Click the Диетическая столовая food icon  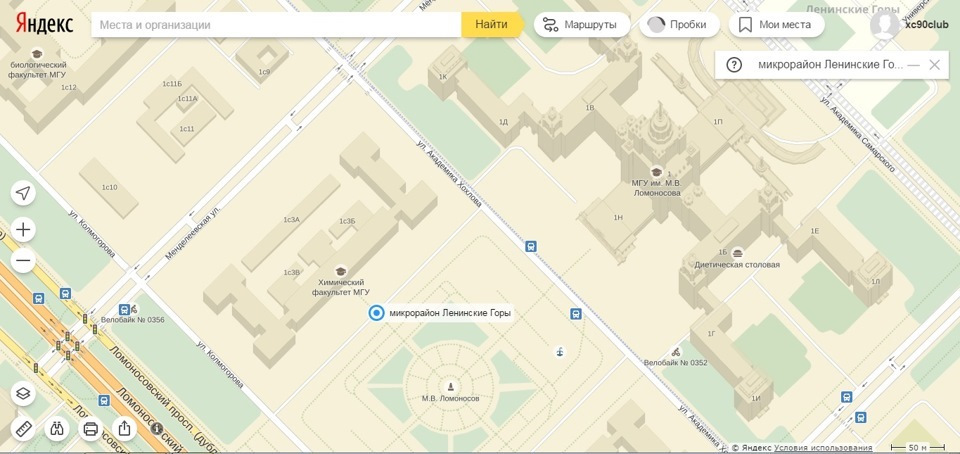point(738,253)
